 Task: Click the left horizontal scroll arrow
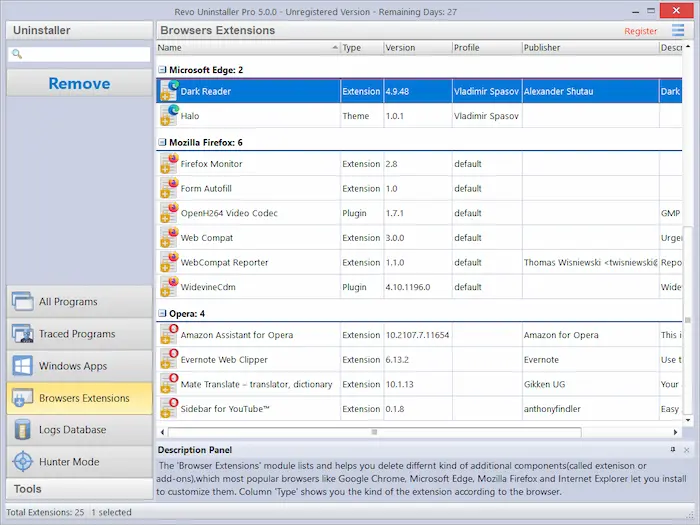[162, 432]
